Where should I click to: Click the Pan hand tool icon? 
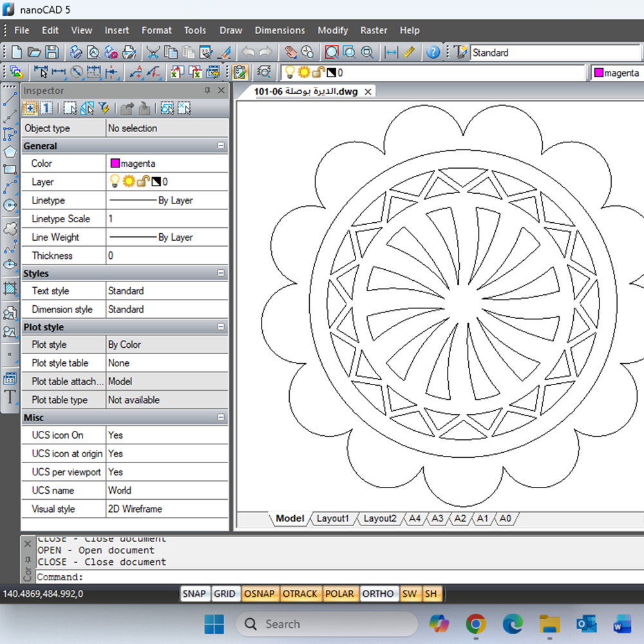point(291,52)
